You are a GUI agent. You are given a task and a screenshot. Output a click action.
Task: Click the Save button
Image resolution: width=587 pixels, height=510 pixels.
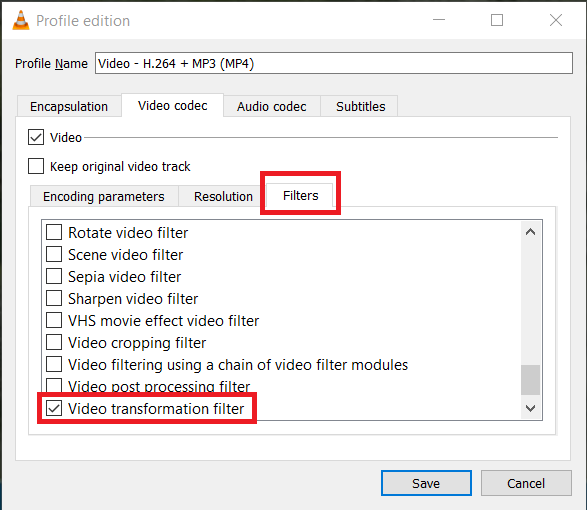(426, 483)
